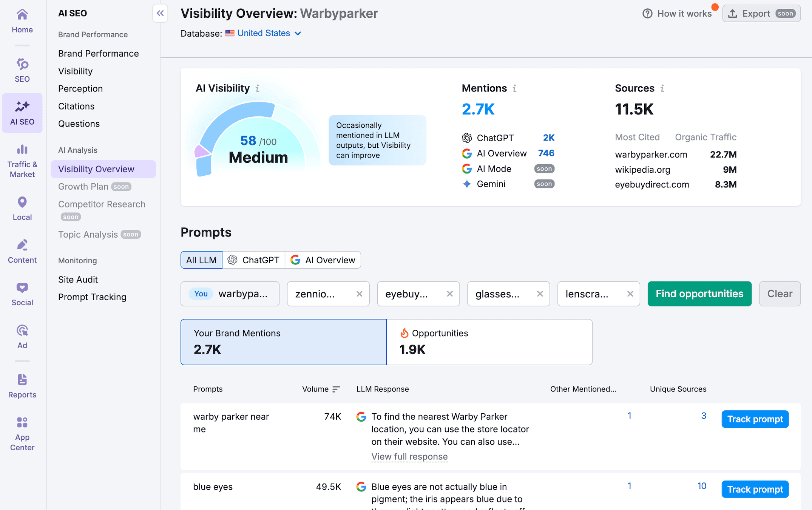Click the Find opportunities button
Viewport: 812px width, 510px height.
[x=699, y=294]
